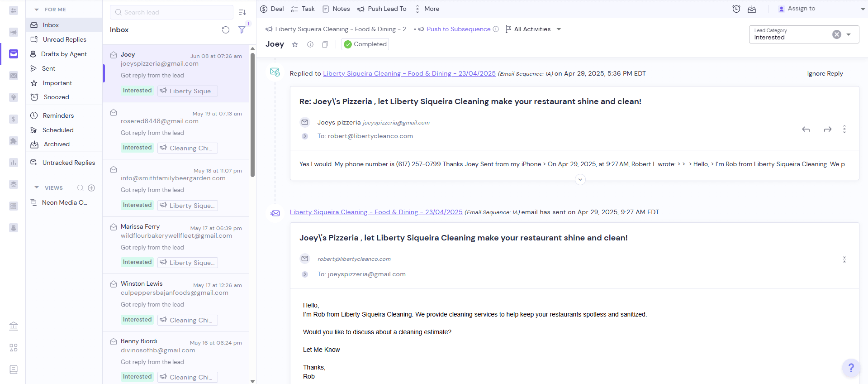
Task: Click the active master inbox icon in left rail
Action: [14, 54]
